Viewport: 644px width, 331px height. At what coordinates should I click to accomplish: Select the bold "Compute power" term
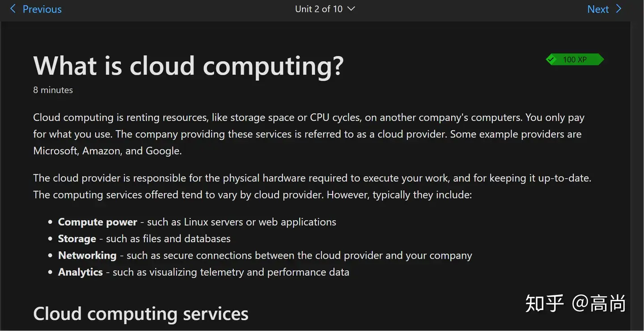click(97, 222)
